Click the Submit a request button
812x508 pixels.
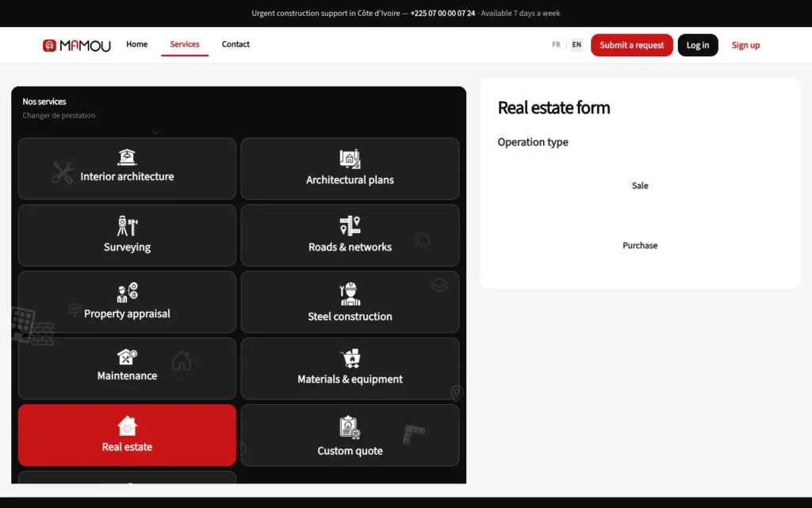pos(632,45)
